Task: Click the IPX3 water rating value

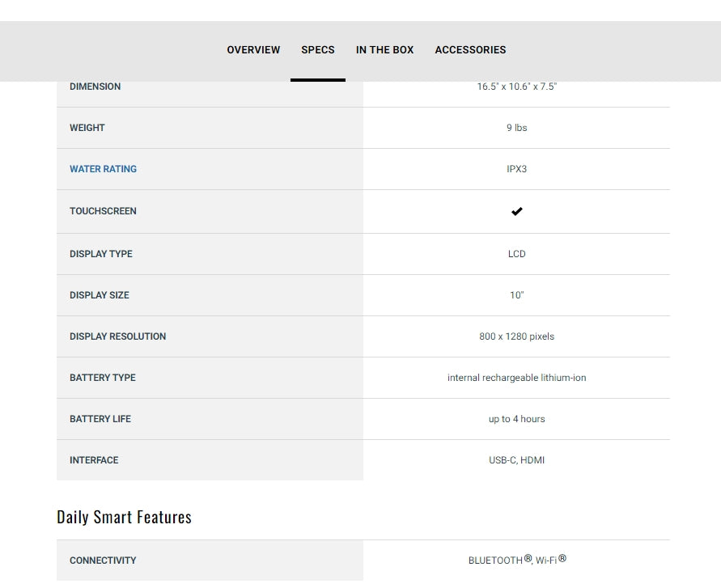Action: [516, 169]
